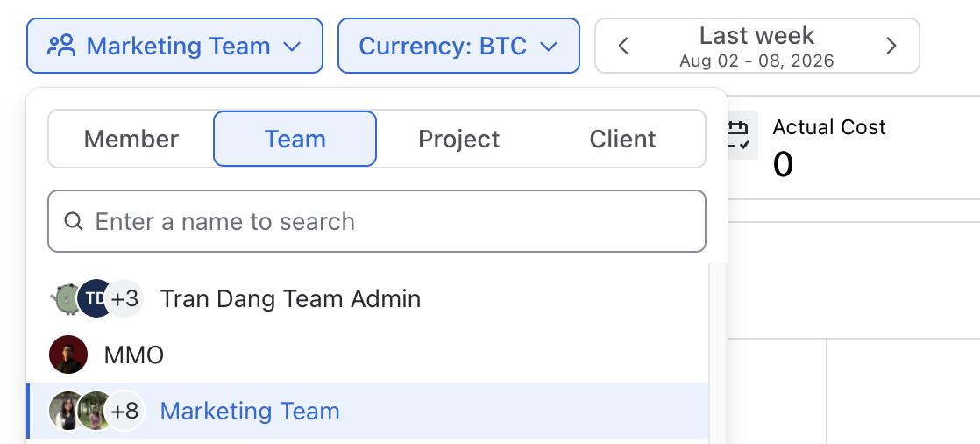The width and height of the screenshot is (980, 444).
Task: Select the Team tab
Action: (x=295, y=139)
